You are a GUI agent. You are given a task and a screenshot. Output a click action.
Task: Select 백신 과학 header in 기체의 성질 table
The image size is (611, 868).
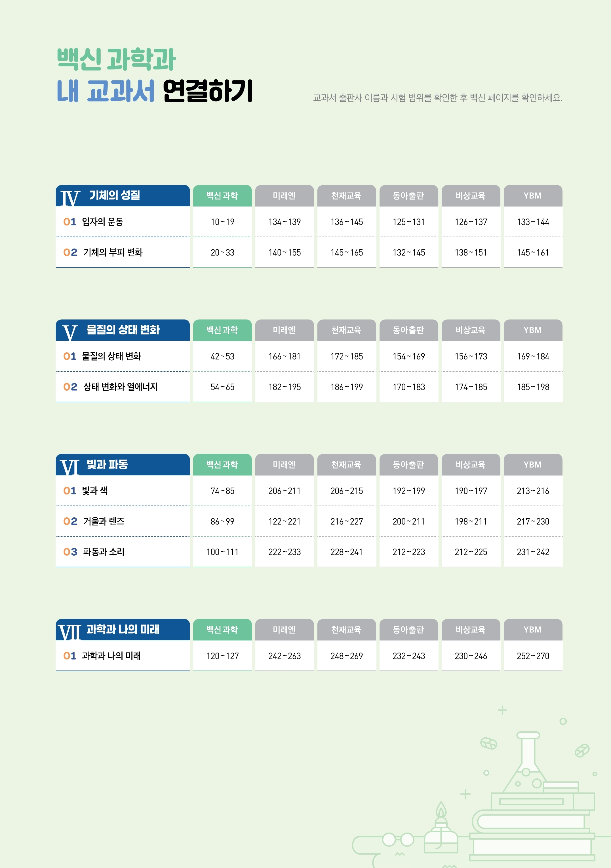click(222, 195)
